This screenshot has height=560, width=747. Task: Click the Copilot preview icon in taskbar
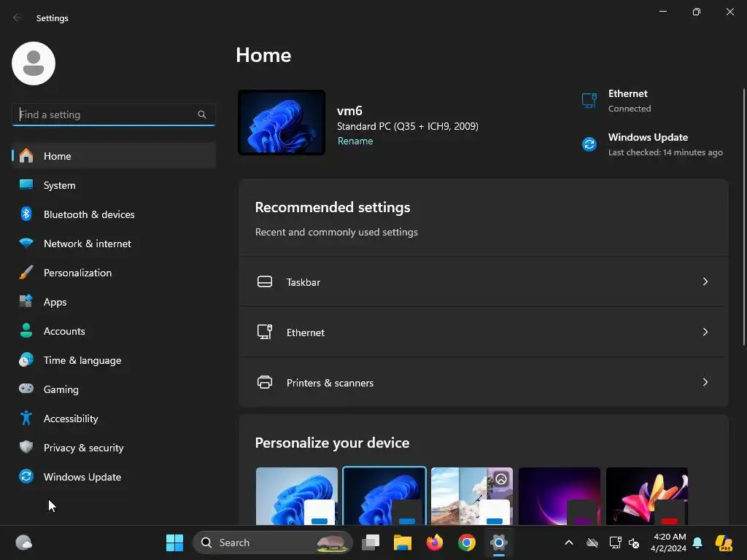tap(724, 542)
